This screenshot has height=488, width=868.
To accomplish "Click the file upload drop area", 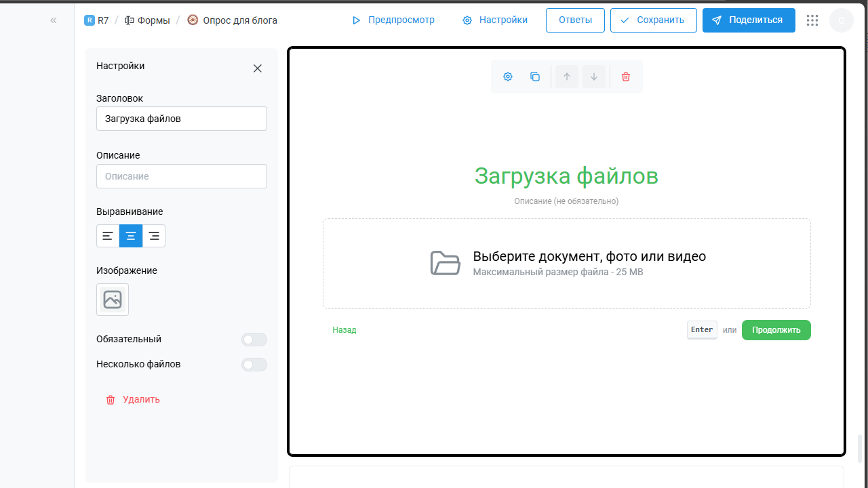I will coord(567,264).
